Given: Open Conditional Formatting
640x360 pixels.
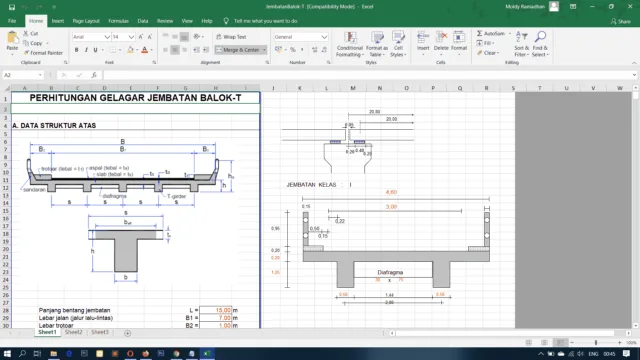Looking at the screenshot, I should (x=350, y=44).
